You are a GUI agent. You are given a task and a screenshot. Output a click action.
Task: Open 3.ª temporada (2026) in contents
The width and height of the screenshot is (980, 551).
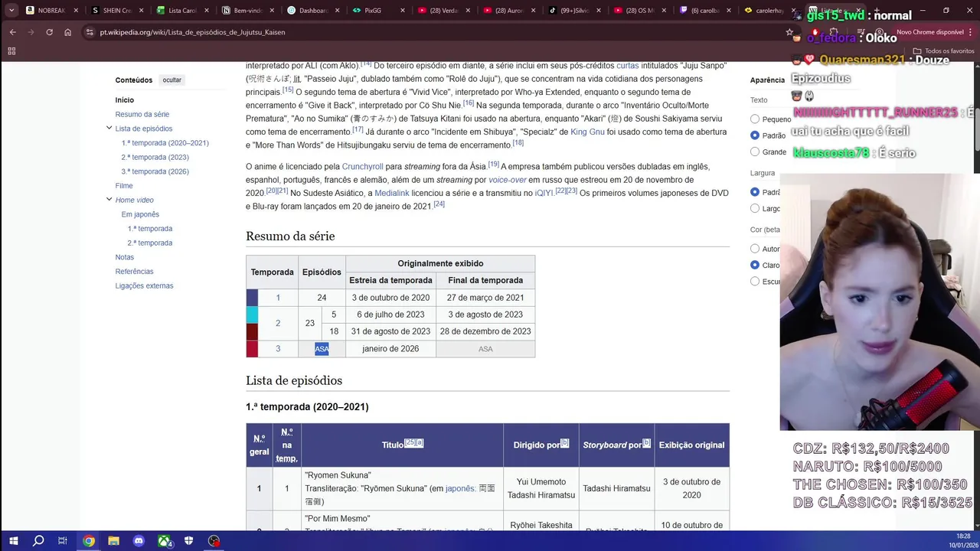[x=155, y=171]
